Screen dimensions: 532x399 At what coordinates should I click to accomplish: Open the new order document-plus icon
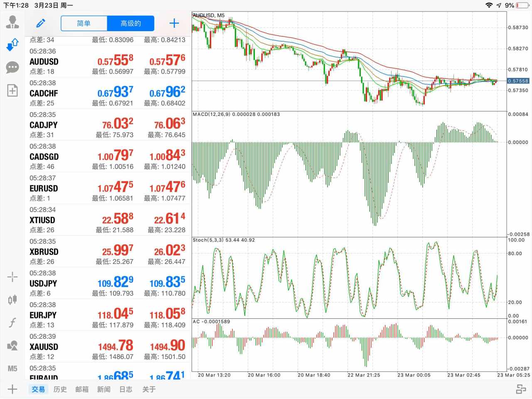(12, 91)
